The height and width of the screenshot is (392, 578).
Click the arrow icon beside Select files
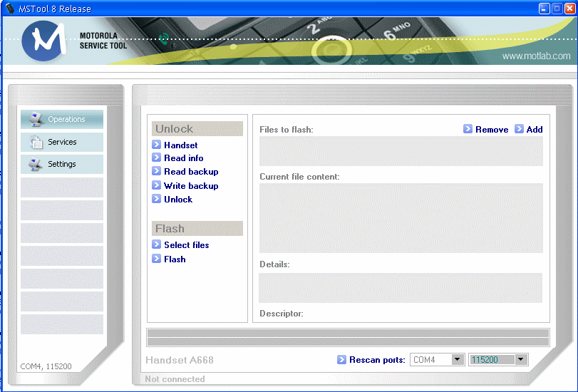156,244
